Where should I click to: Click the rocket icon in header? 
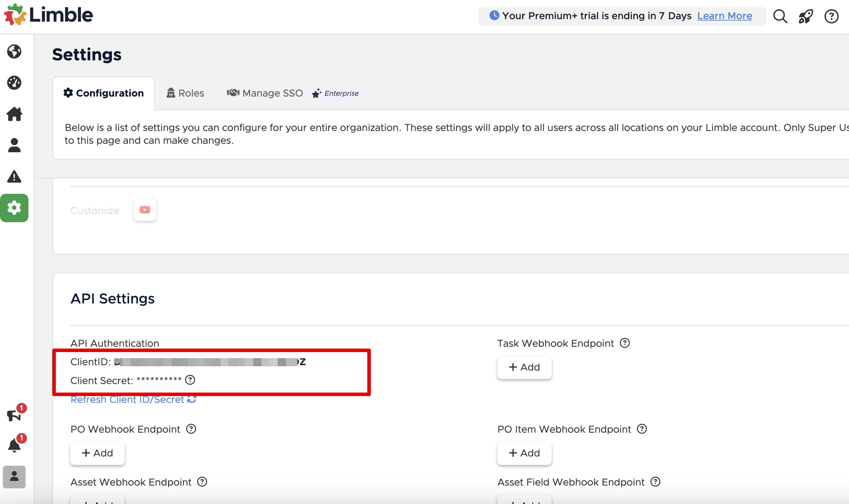(805, 16)
